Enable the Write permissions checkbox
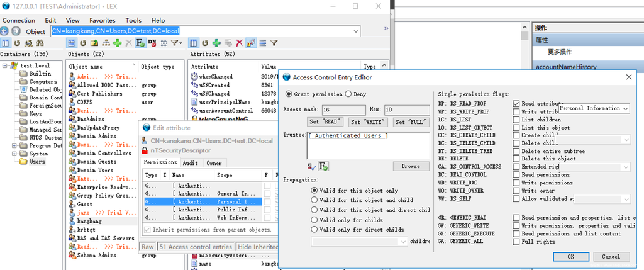Image resolution: width=644 pixels, height=270 pixels. [x=516, y=183]
